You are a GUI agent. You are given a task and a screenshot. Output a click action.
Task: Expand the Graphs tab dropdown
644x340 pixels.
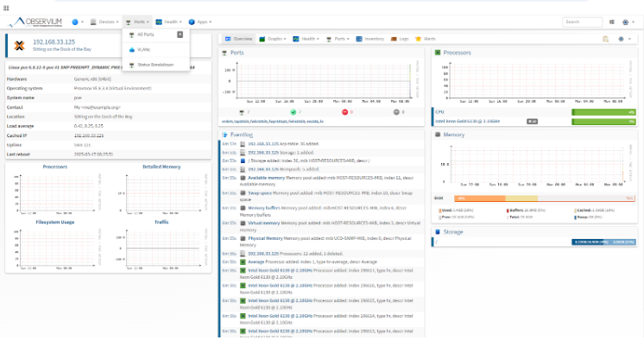point(273,39)
